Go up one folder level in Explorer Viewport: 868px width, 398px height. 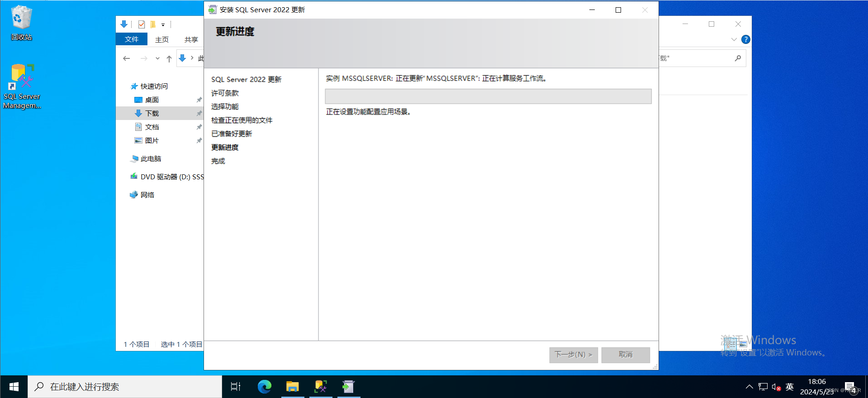click(169, 58)
